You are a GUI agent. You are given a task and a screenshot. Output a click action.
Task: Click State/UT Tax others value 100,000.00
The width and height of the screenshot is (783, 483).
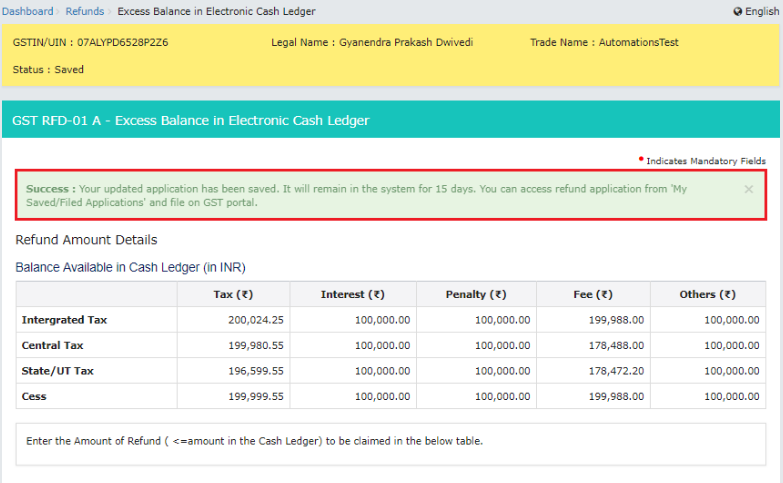(732, 371)
